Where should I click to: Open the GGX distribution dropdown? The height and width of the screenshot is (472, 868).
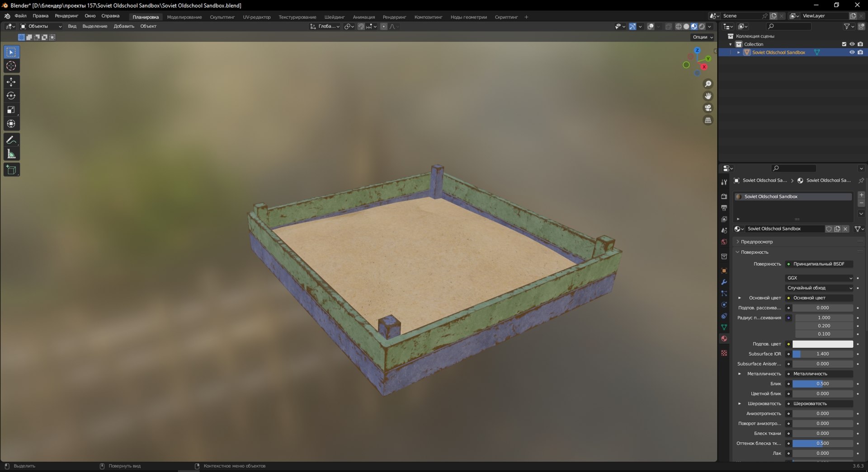[x=819, y=278]
